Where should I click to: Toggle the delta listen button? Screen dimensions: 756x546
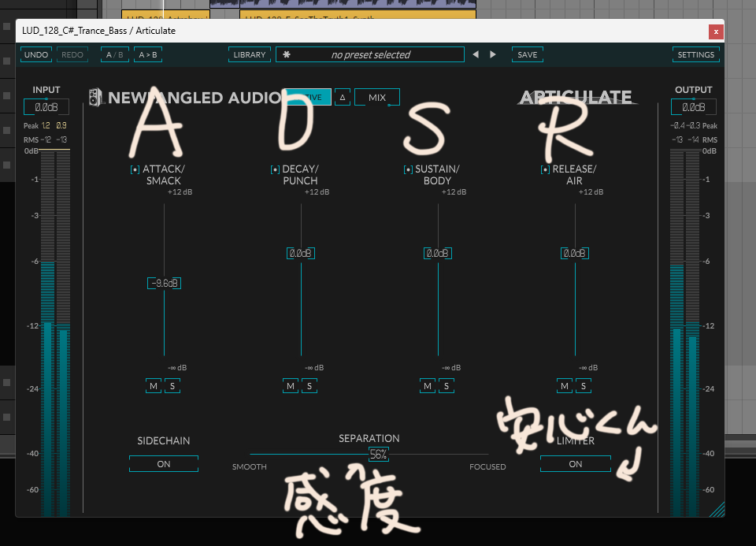(343, 97)
